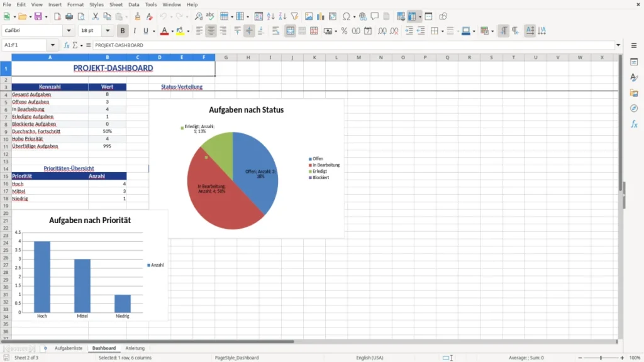Viewport: 644px width, 362px height.
Task: Expand the formula bar arrow
Action: tap(618, 45)
